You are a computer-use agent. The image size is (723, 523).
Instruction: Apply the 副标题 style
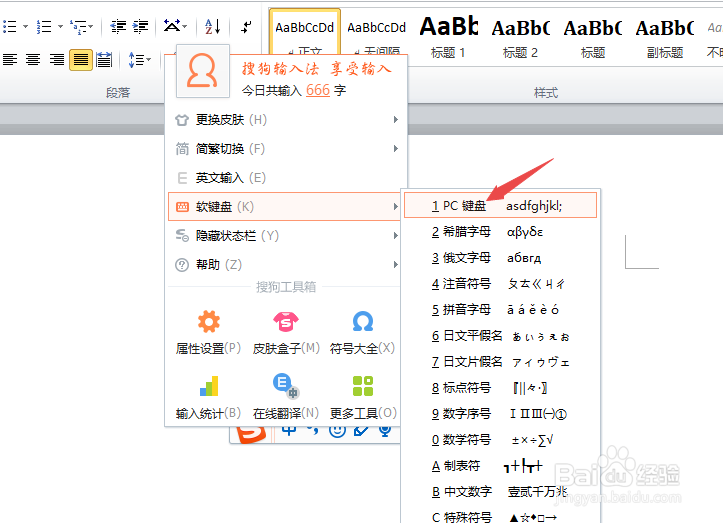pyautogui.click(x=664, y=36)
